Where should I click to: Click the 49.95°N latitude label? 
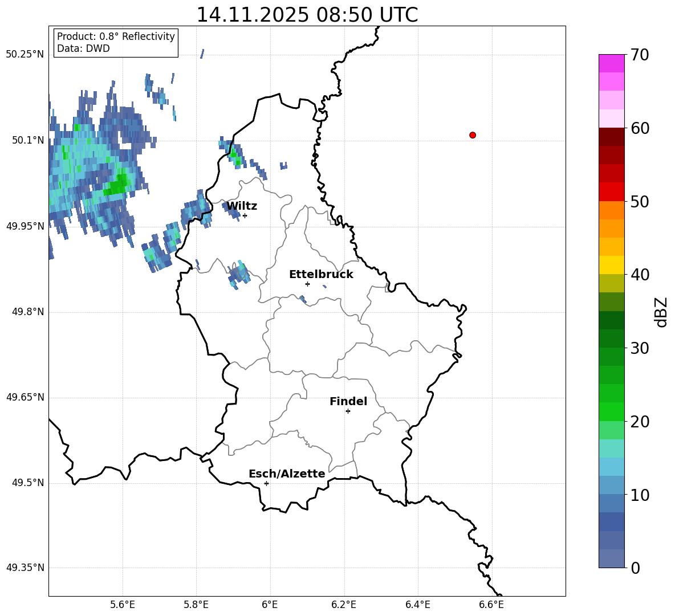pos(25,226)
